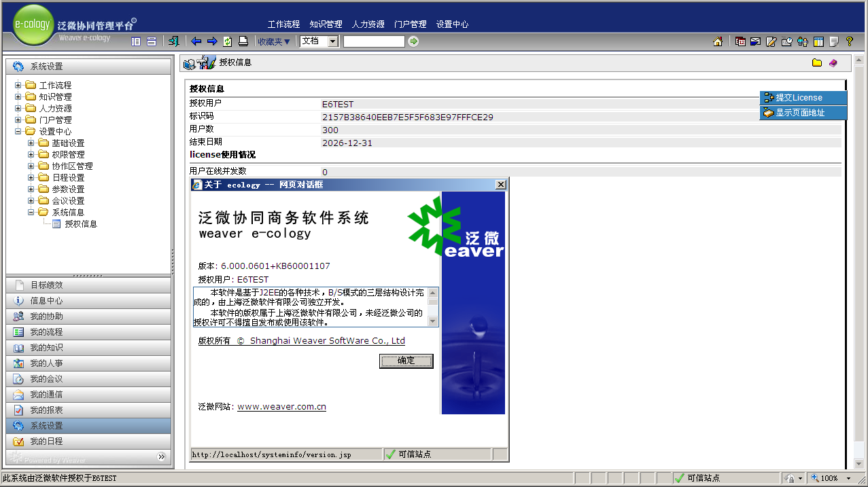Open the 我的会议 sidebar section
Viewport: 868px width, 487px height.
pyautogui.click(x=88, y=379)
